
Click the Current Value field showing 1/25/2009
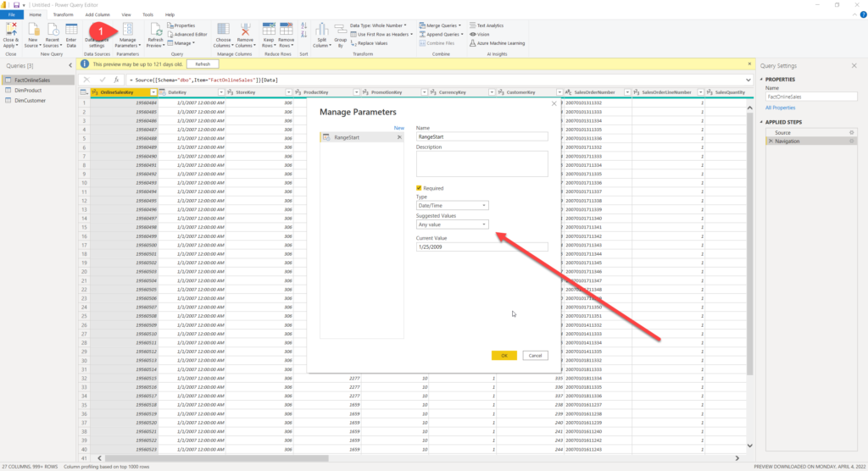click(x=482, y=247)
